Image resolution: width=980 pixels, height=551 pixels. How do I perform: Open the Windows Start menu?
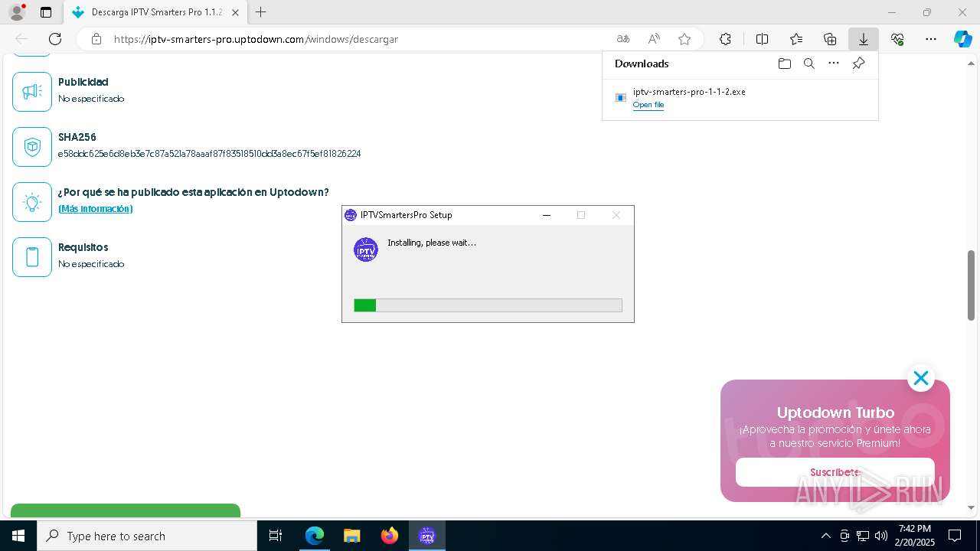pos(18,536)
